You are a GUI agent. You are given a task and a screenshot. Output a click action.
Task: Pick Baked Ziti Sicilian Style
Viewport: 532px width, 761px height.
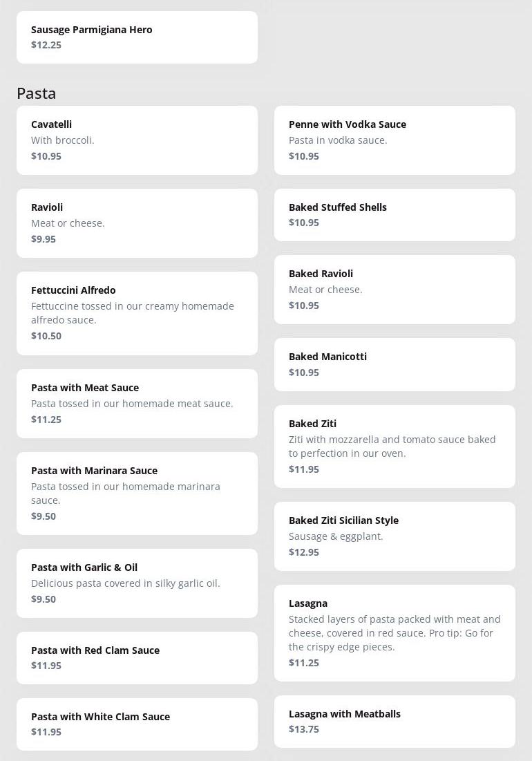[x=395, y=536]
